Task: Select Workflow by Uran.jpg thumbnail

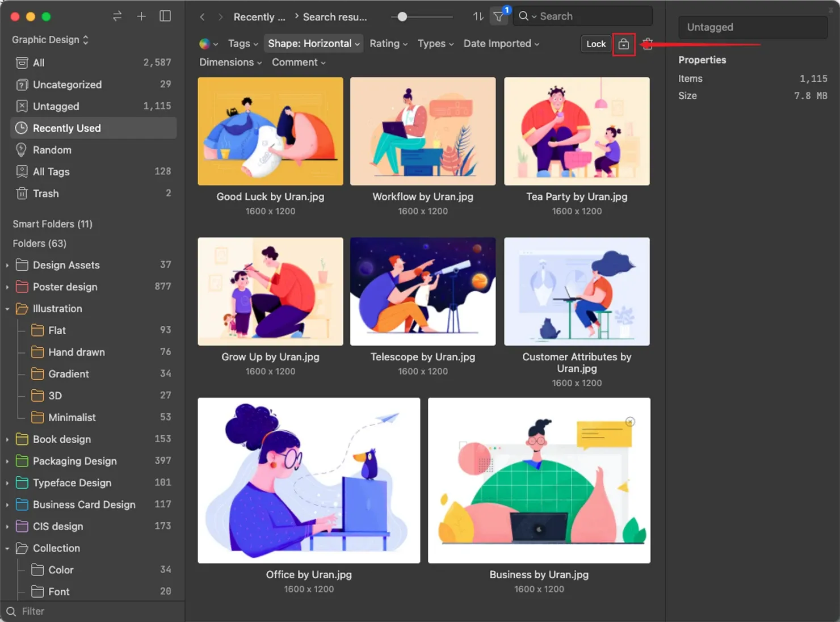Action: point(423,131)
